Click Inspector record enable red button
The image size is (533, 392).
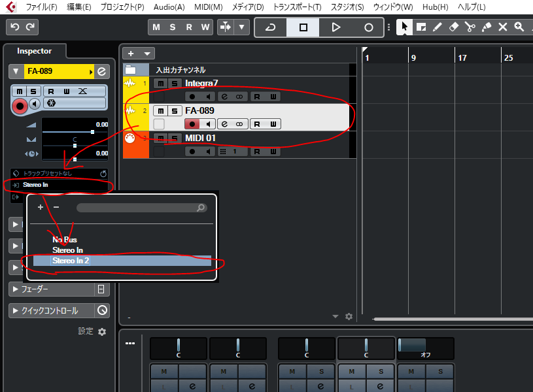coord(20,106)
